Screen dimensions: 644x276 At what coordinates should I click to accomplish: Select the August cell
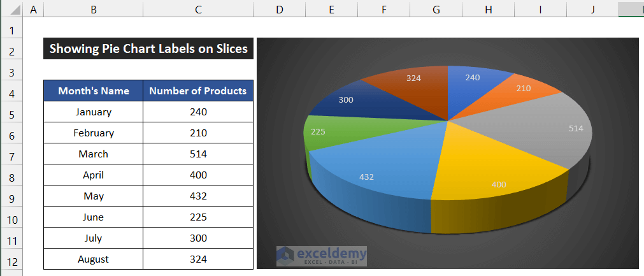point(94,259)
